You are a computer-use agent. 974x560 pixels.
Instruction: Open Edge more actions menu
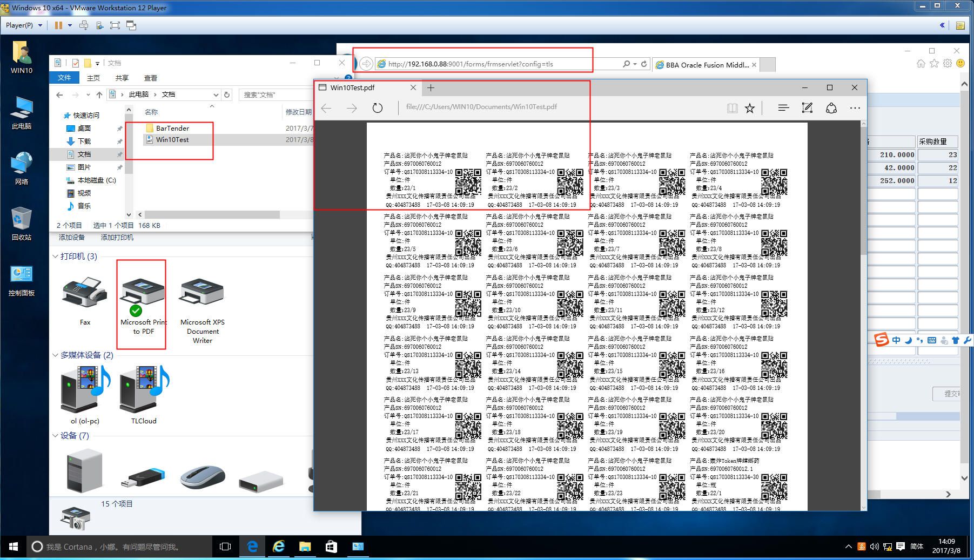click(x=855, y=108)
